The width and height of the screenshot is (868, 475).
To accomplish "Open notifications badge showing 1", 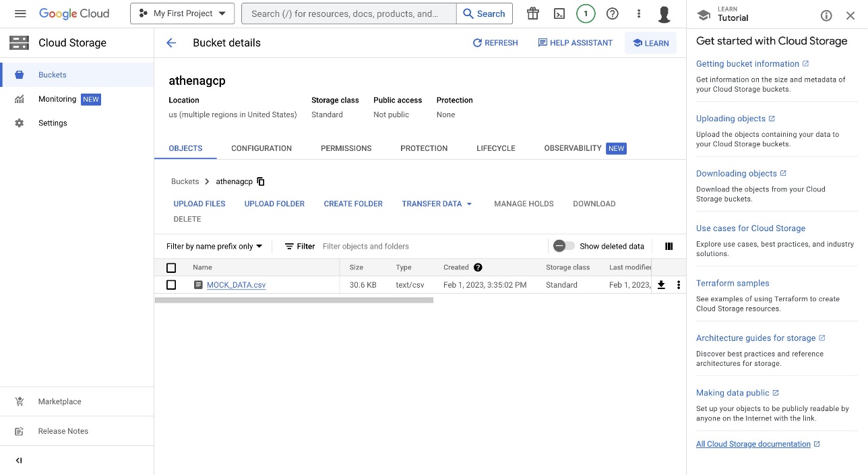I will click(x=586, y=13).
